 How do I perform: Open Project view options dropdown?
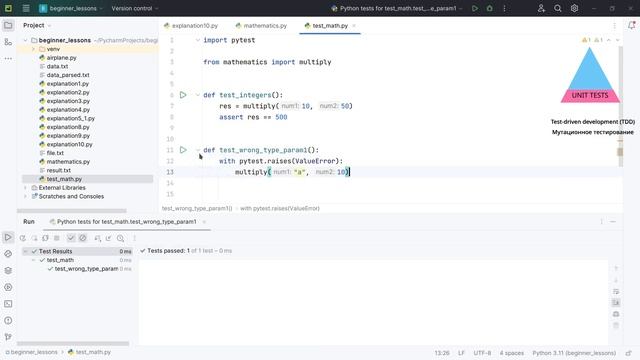(x=37, y=25)
